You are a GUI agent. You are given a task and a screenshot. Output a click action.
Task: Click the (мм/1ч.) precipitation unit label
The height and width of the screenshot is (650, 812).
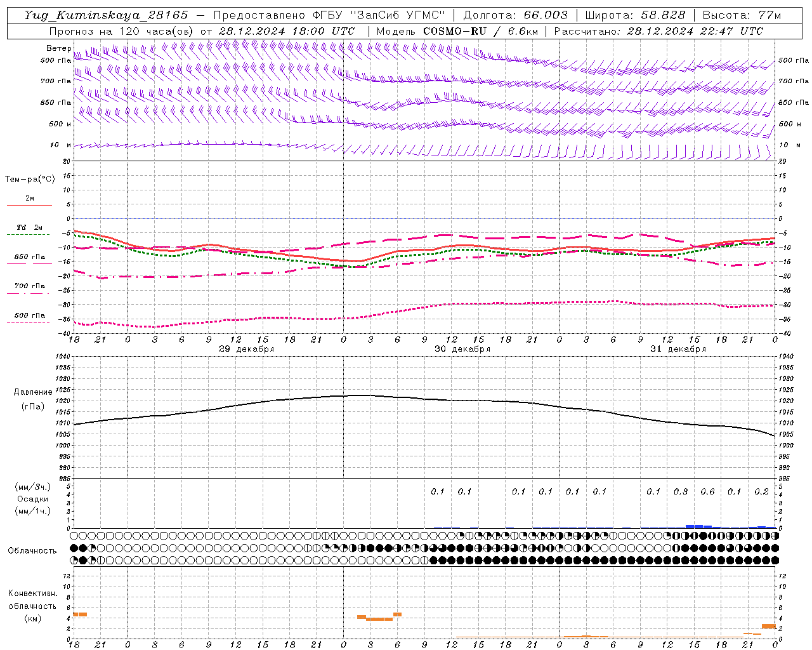point(33,511)
